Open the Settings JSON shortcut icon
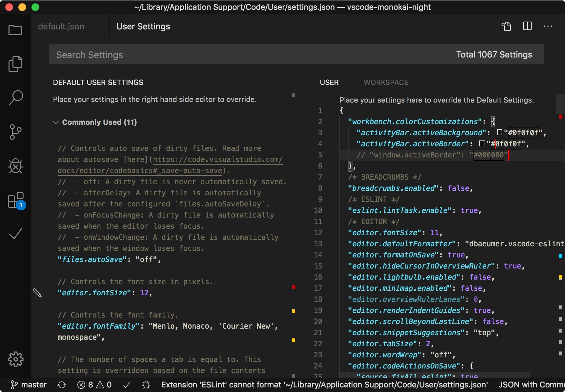 [506, 26]
